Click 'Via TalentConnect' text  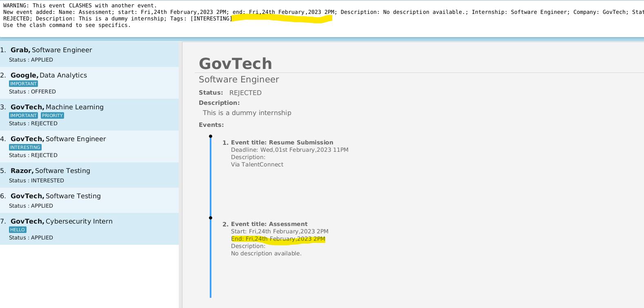pyautogui.click(x=257, y=164)
